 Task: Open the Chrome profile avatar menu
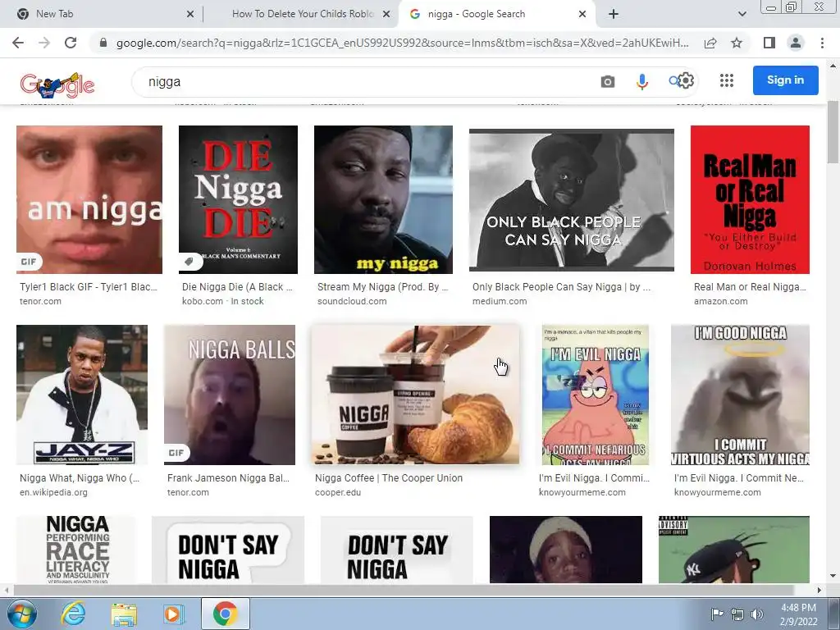(x=796, y=43)
